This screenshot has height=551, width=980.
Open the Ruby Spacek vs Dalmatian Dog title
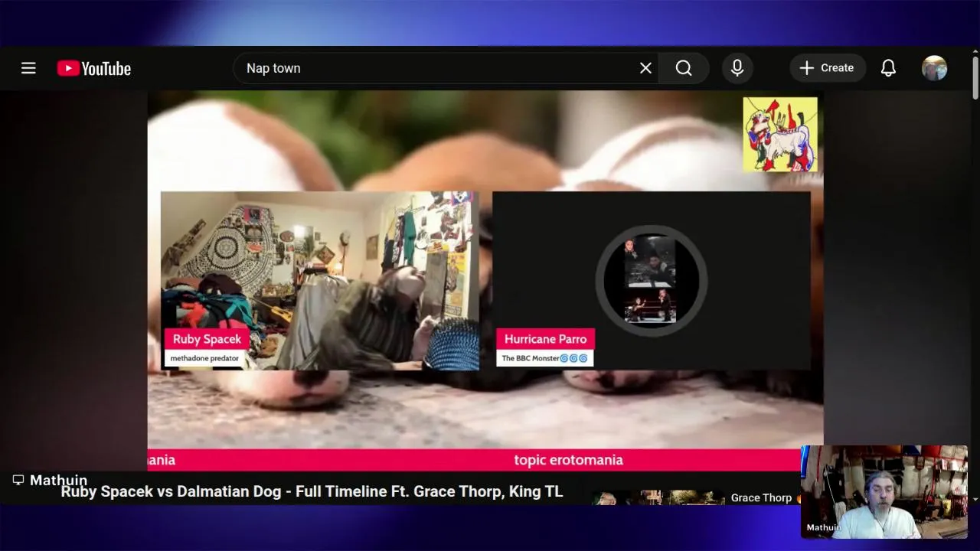pyautogui.click(x=312, y=491)
